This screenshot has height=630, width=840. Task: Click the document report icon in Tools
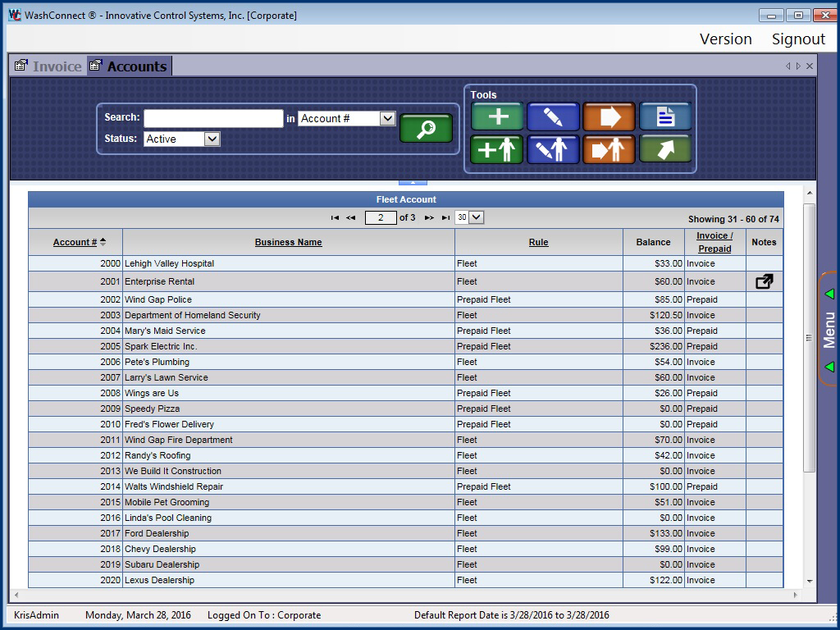click(x=664, y=116)
